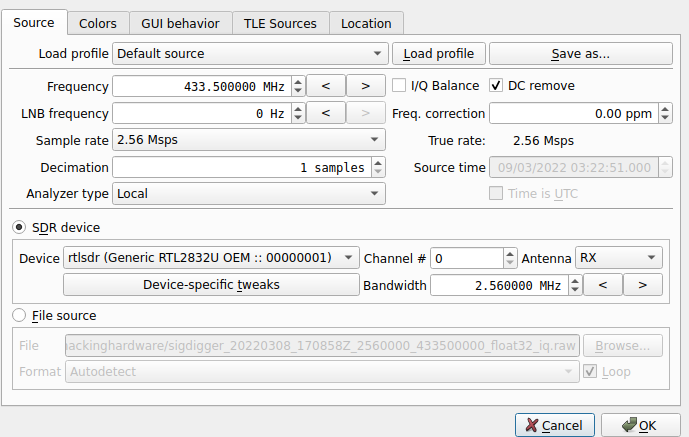Open the Sample rate dropdown
The height and width of the screenshot is (437, 689).
click(248, 140)
